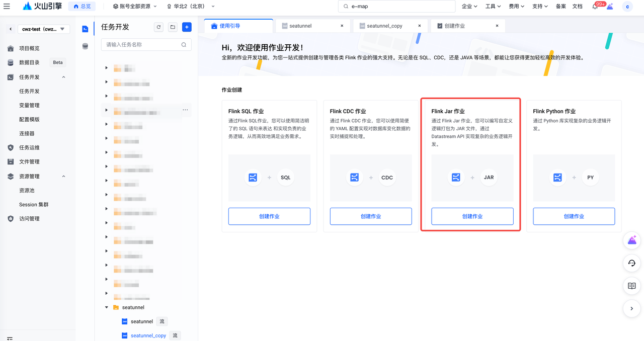
Task: Create a Flink Jar job
Action: [472, 216]
